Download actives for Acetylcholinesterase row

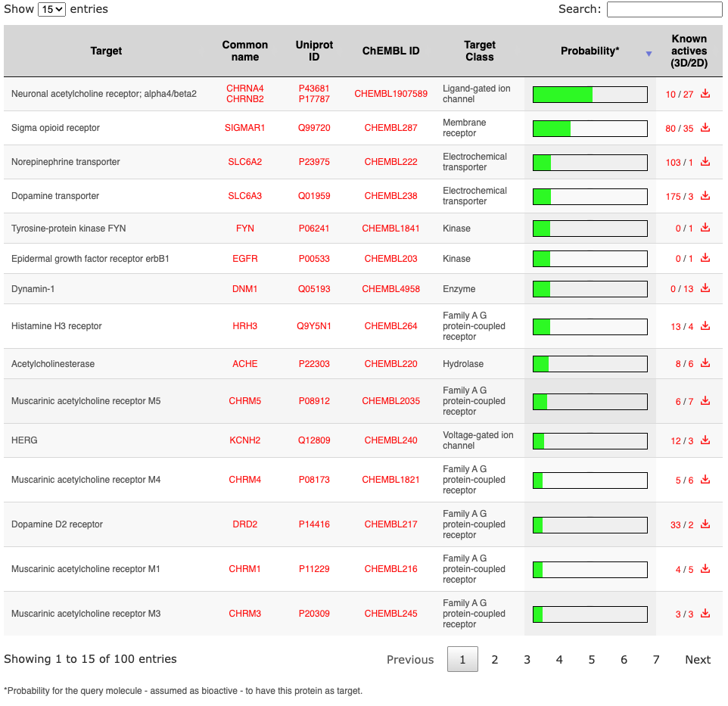click(705, 364)
